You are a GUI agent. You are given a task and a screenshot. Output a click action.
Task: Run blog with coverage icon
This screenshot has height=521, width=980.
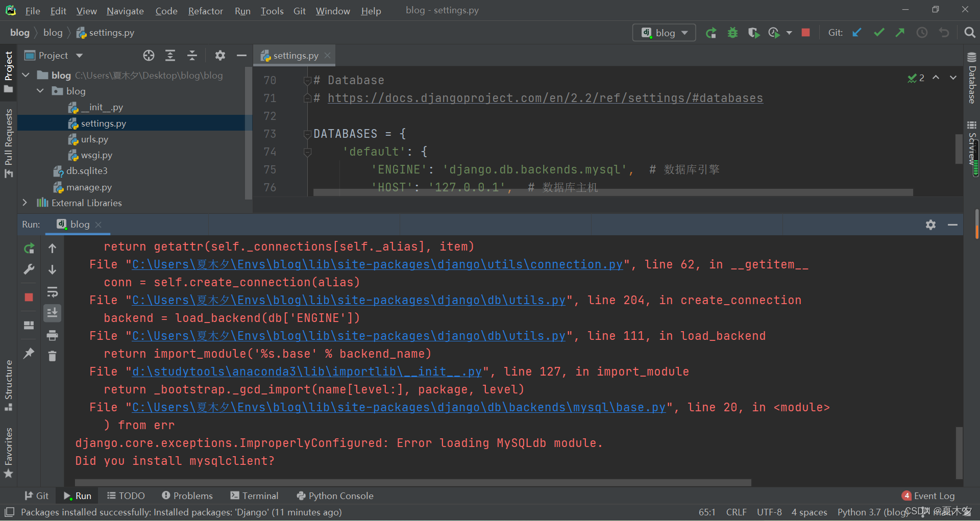click(753, 33)
